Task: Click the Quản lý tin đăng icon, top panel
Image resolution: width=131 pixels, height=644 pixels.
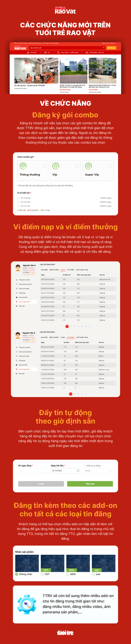Action: coord(17,288)
